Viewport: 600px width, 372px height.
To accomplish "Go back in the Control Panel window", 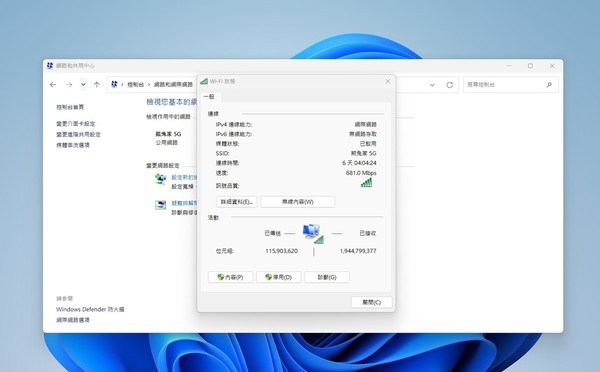I will (53, 85).
